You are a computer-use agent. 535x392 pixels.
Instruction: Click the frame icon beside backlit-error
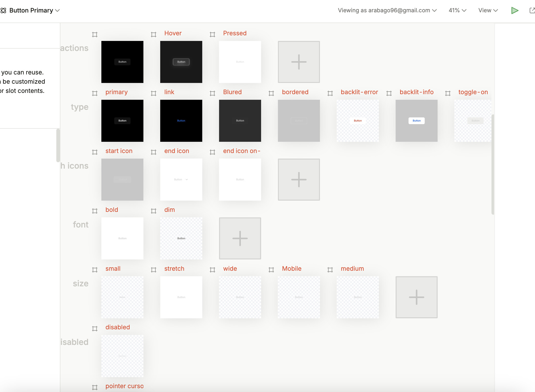coord(330,93)
